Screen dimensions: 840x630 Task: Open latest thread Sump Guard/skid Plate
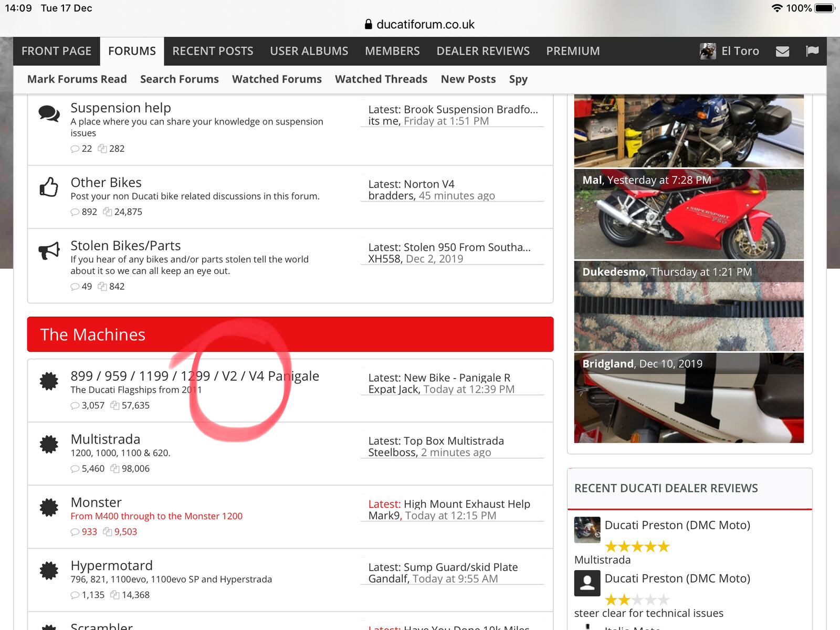(461, 567)
